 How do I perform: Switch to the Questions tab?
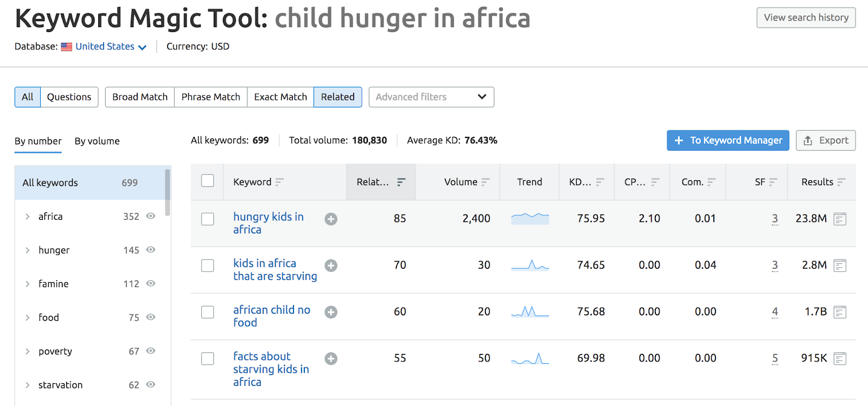69,97
